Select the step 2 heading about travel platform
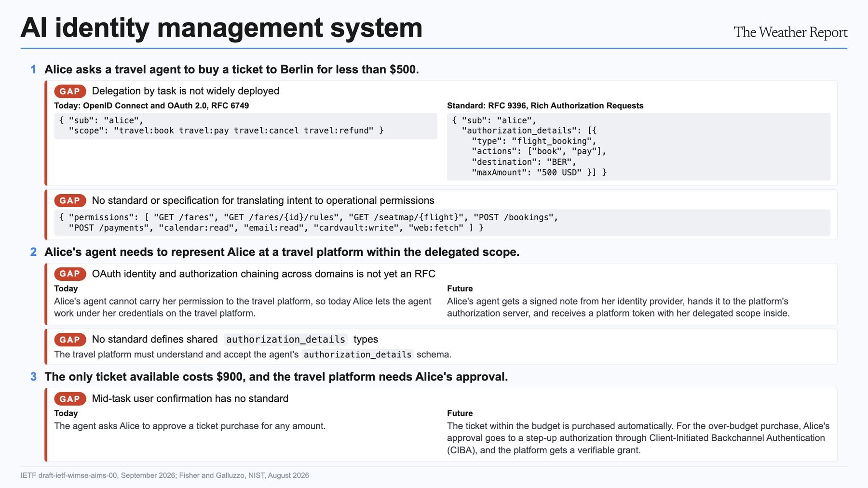This screenshot has height=488, width=868. [282, 252]
